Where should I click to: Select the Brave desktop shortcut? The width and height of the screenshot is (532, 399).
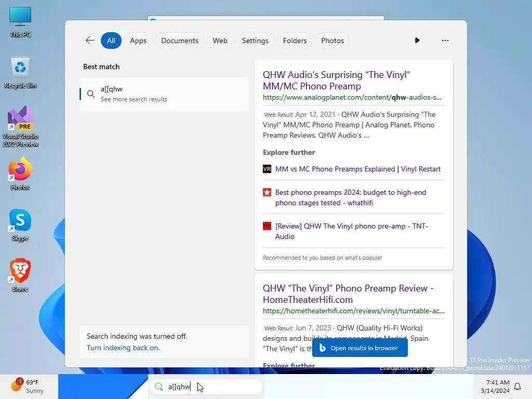[20, 275]
